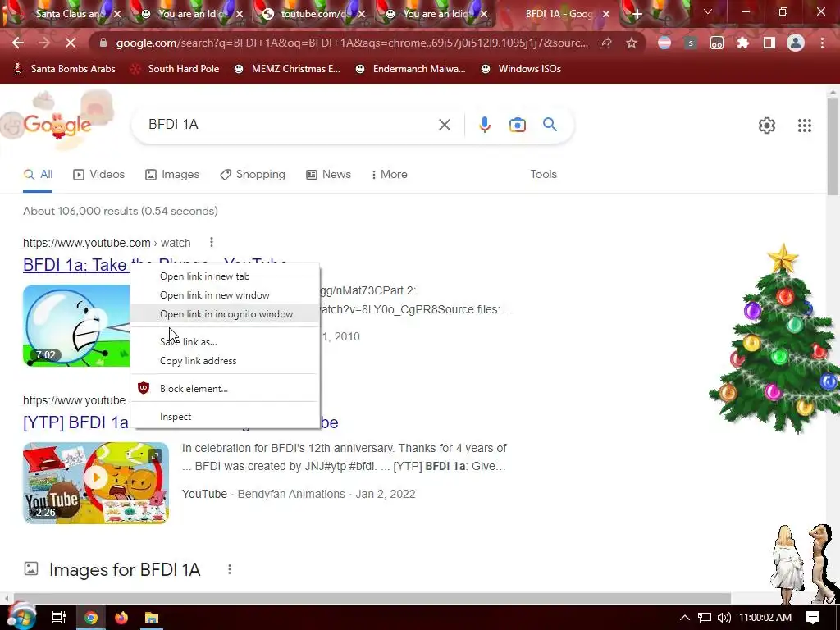Open Windows ISOs bookmark
This screenshot has width=840, height=630.
[x=521, y=69]
